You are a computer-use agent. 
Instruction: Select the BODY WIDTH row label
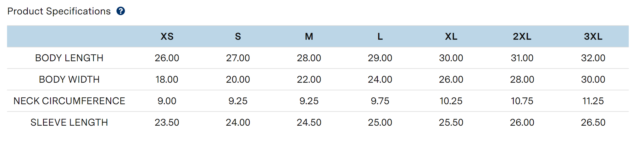point(69,79)
